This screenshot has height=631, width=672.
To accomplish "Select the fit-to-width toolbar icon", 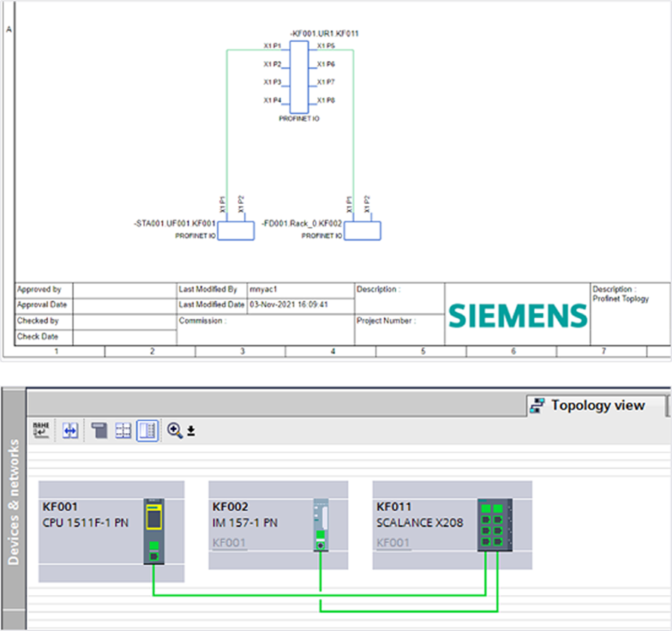I will (69, 431).
